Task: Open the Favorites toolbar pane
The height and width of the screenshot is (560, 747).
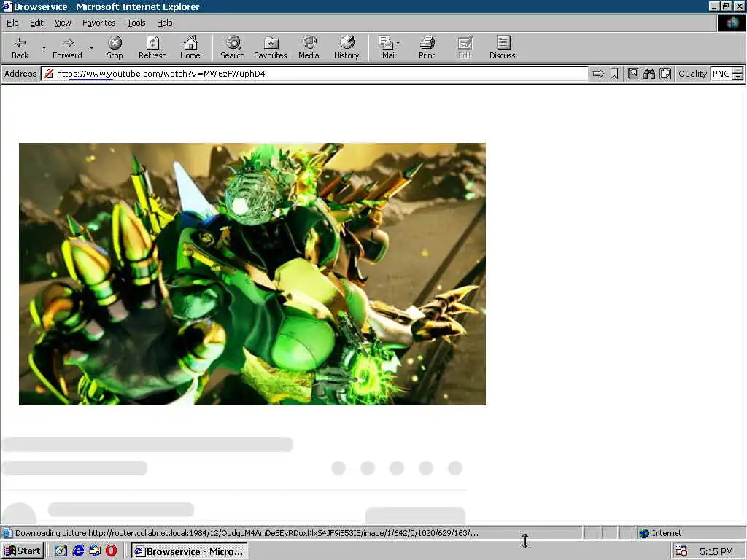Action: pyautogui.click(x=270, y=47)
